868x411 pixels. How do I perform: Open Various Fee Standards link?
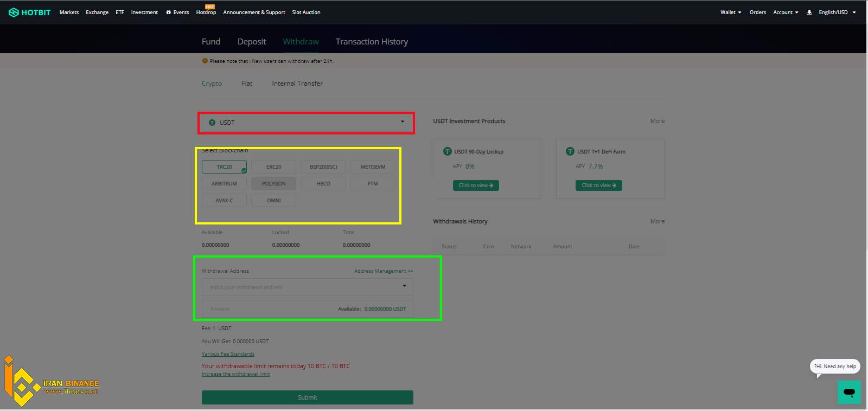[x=228, y=354]
